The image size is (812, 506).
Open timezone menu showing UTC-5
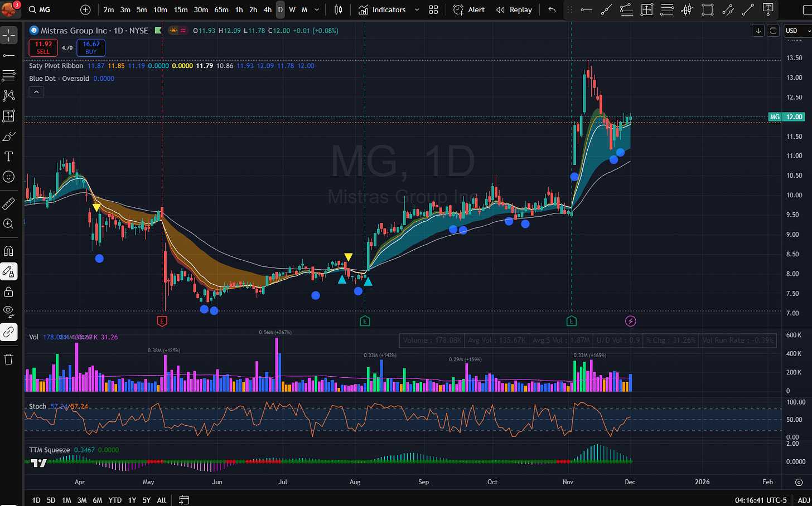click(x=761, y=500)
